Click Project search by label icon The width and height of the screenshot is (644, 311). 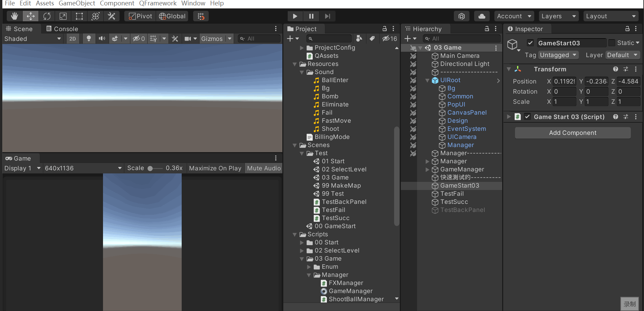coord(372,39)
